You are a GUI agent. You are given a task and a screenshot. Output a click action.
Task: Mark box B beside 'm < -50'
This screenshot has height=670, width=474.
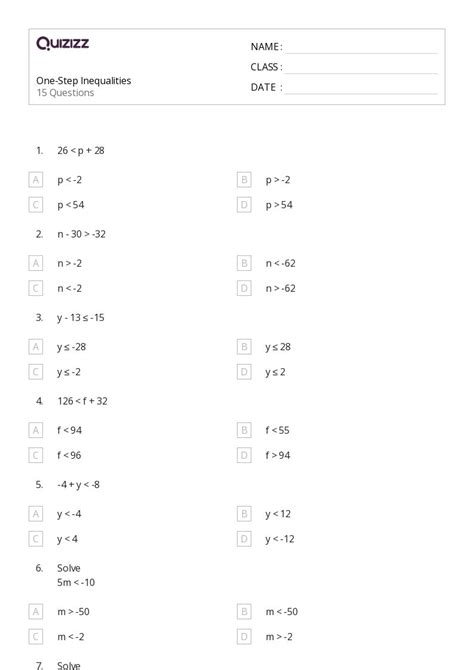[244, 612]
